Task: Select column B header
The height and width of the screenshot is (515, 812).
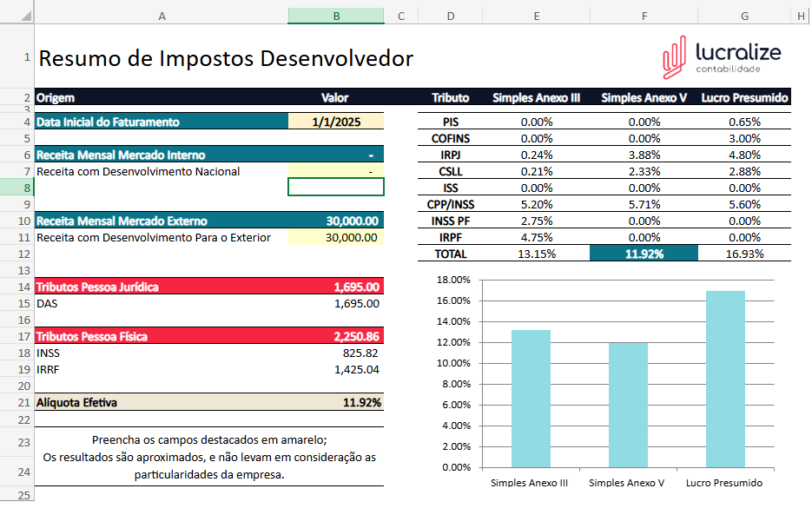Action: 336,16
